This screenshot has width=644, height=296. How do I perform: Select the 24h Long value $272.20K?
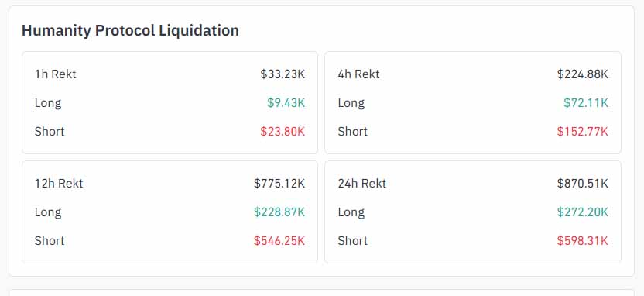pos(582,212)
